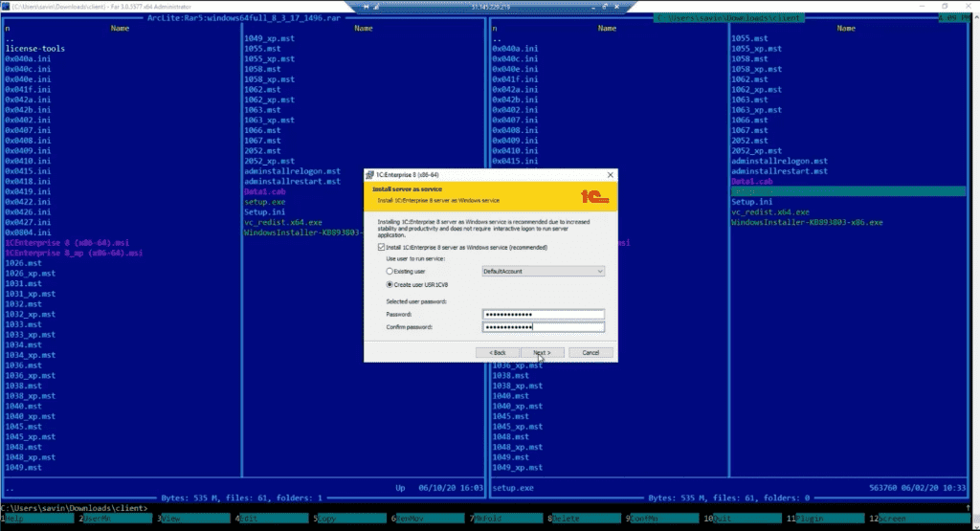Click into the Password field
Image resolution: width=980 pixels, height=531 pixels.
point(544,314)
